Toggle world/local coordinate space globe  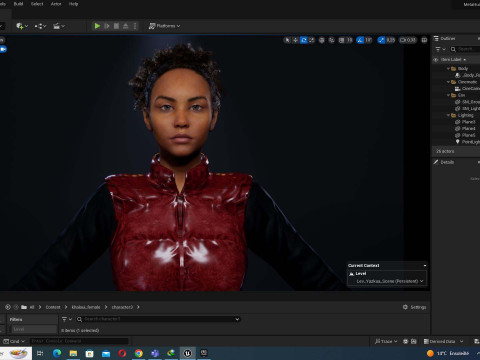pyautogui.click(x=322, y=40)
